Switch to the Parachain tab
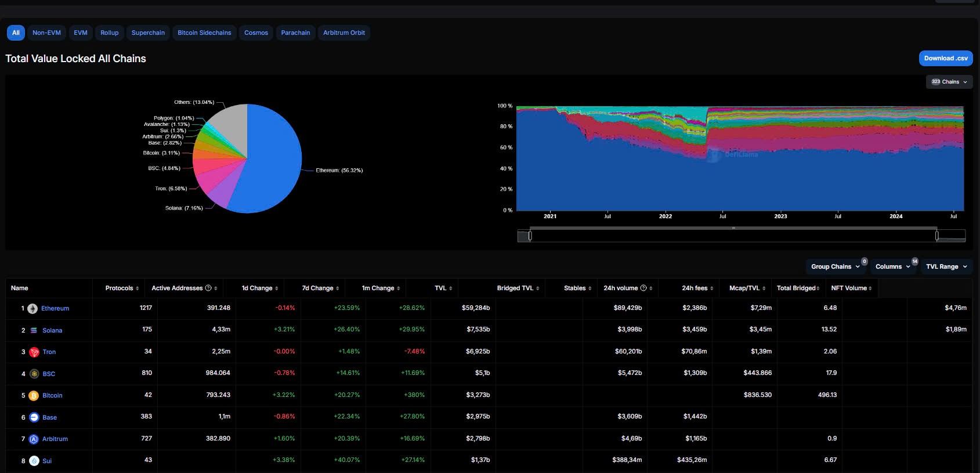 click(295, 33)
